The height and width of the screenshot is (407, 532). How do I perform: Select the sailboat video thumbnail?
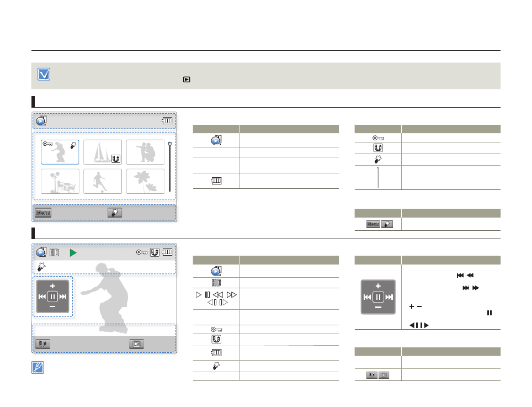pos(103,152)
